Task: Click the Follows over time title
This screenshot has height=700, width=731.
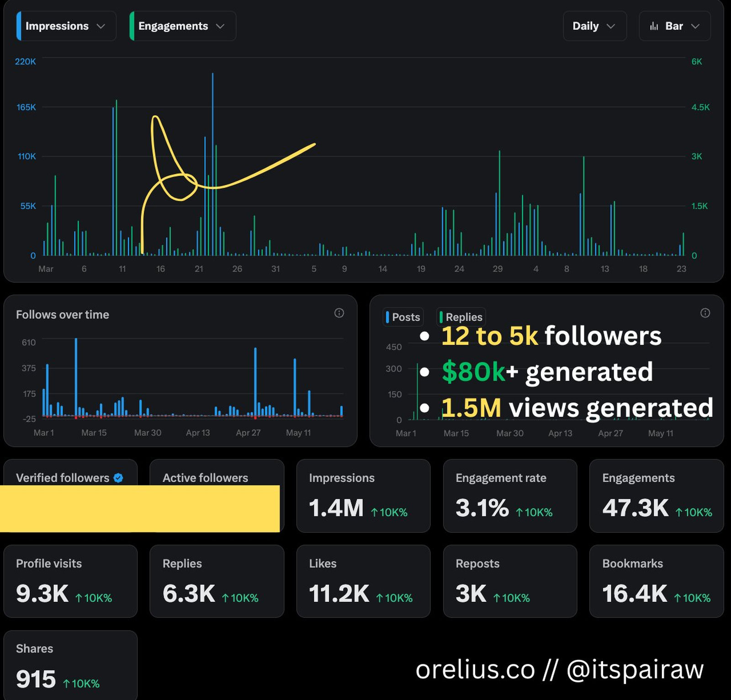Action: (x=63, y=315)
